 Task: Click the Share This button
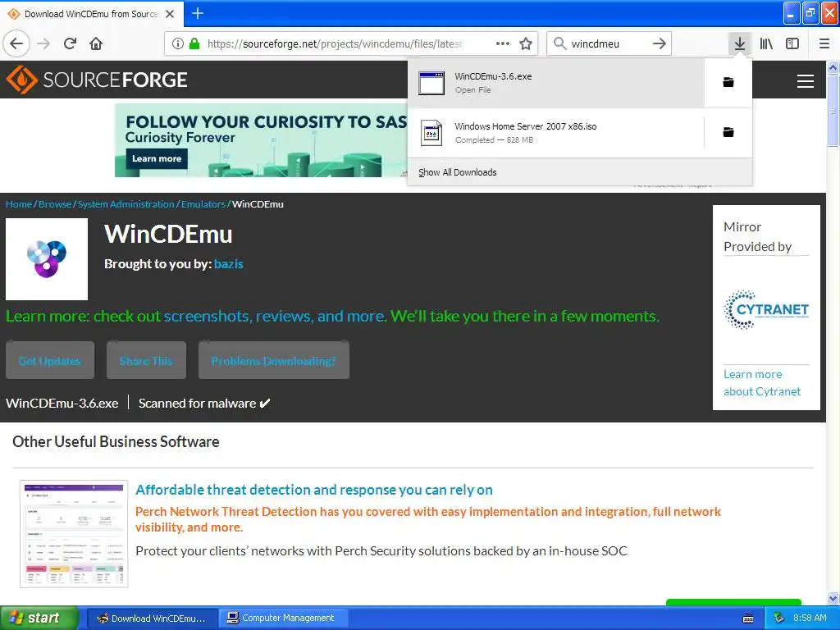pos(146,361)
